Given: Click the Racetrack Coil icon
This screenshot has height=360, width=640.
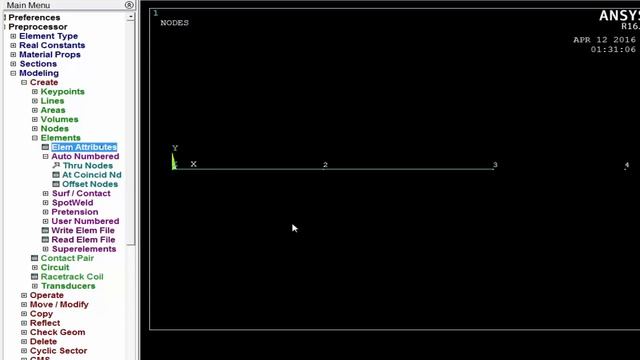Looking at the screenshot, I should (x=35, y=277).
